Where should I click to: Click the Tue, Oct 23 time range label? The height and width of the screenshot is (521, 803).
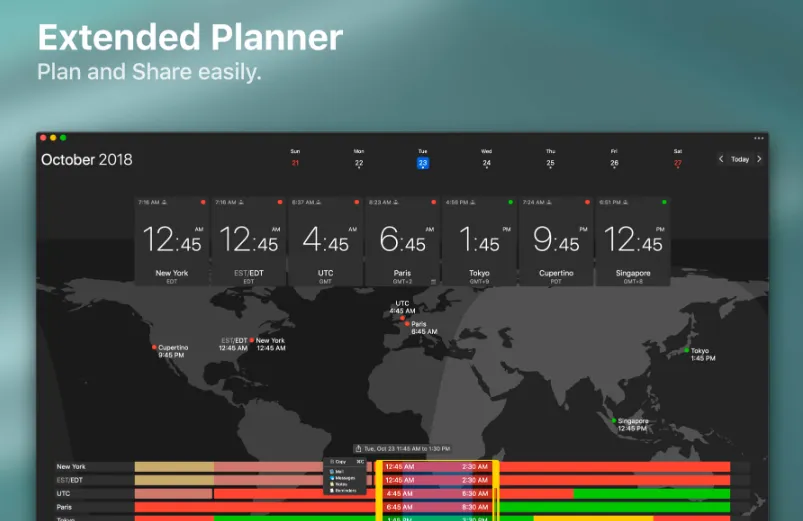point(407,449)
